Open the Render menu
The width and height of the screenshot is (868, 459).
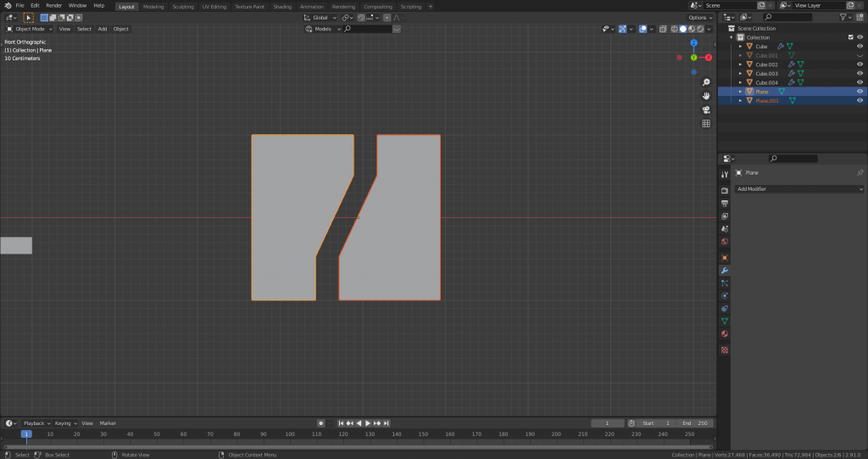[53, 6]
